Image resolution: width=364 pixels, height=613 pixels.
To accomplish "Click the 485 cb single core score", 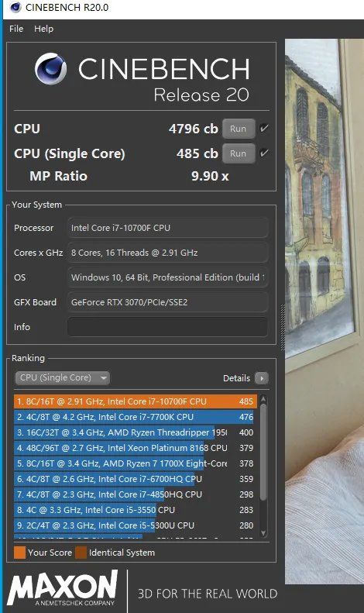I will point(197,153).
